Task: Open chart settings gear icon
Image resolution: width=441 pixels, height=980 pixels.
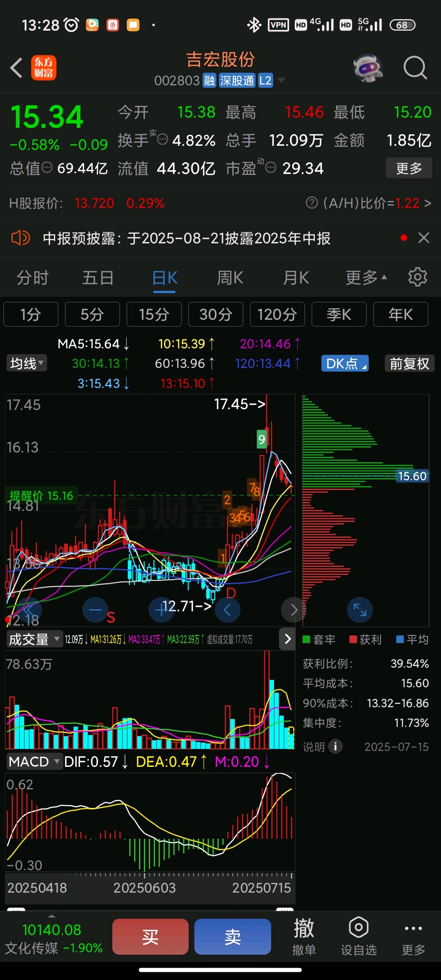Action: click(x=417, y=277)
